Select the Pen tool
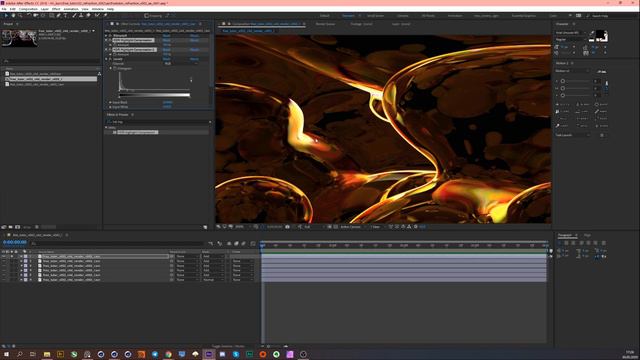 [x=59, y=16]
